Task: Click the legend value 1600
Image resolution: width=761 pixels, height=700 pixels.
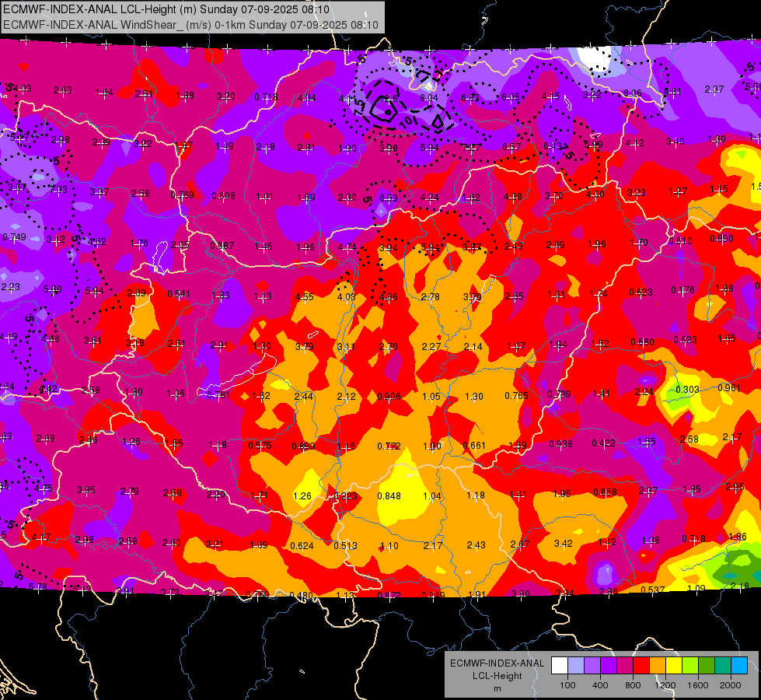Action: coord(698,685)
